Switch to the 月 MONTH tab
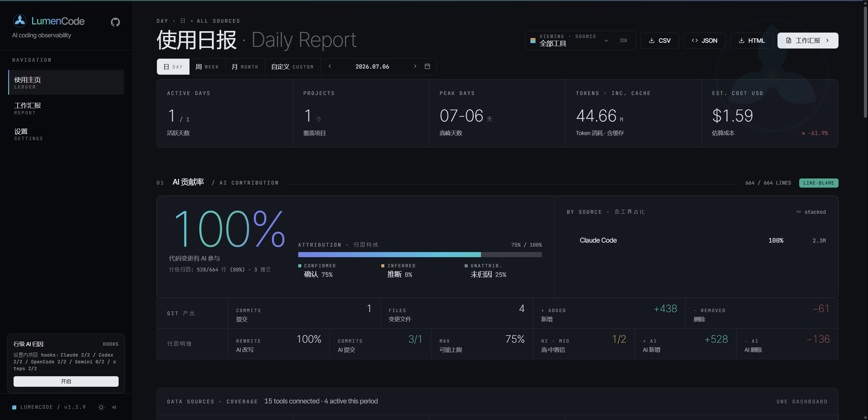Viewport: 868px width, 420px height. pyautogui.click(x=245, y=67)
